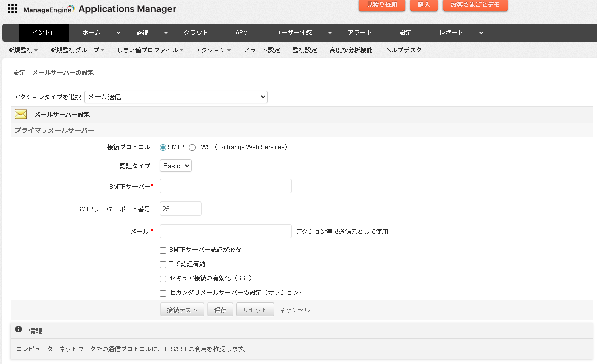This screenshot has height=364, width=597.
Task: Switch to the アラート tab
Action: click(x=359, y=32)
